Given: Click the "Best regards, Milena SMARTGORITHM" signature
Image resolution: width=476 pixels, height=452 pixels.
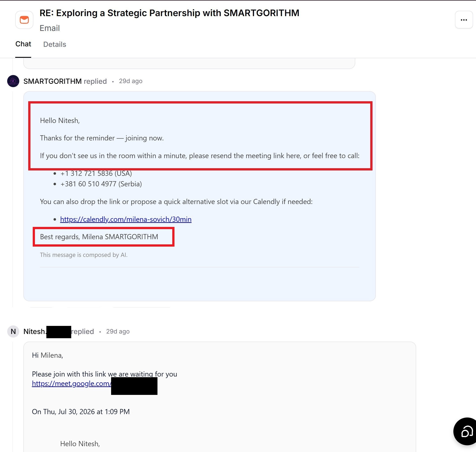Looking at the screenshot, I should (99, 237).
